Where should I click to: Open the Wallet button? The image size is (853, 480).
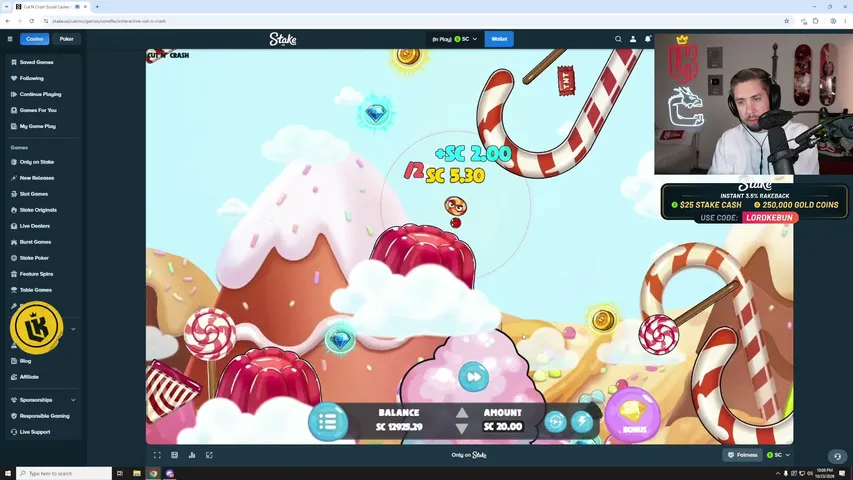point(499,39)
